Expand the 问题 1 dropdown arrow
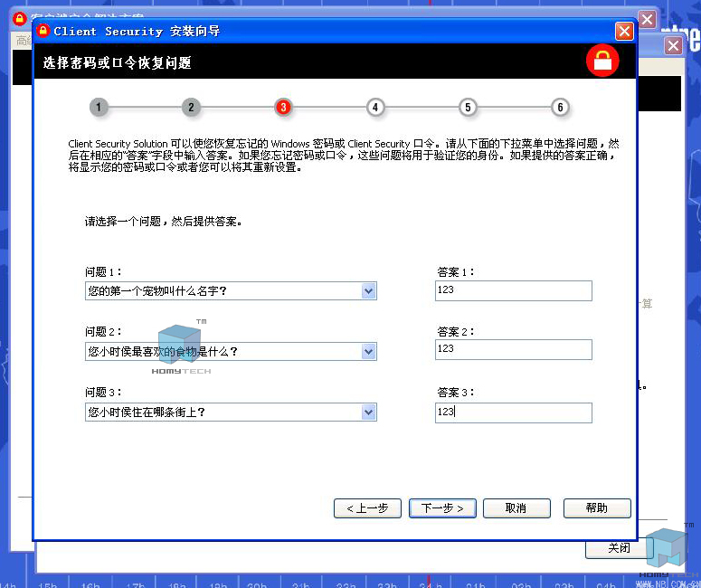Screen dimensions: 701x588 [368, 291]
